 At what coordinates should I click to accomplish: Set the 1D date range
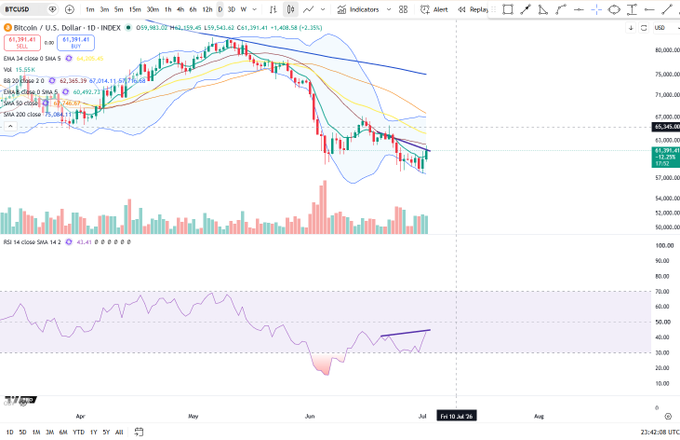(x=10, y=432)
